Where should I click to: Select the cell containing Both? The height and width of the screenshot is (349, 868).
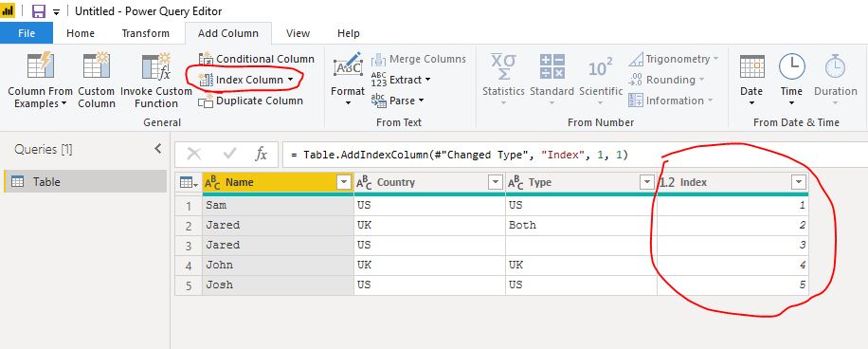coord(581,226)
